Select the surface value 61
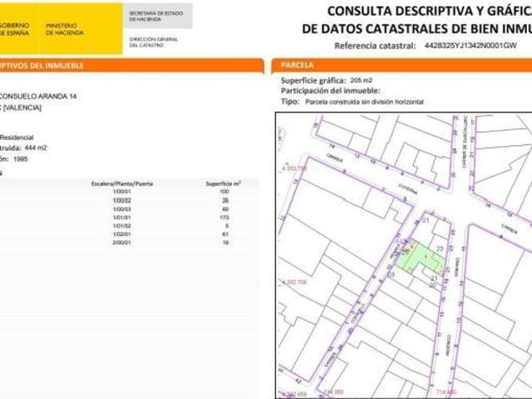This screenshot has height=399, width=532. [225, 234]
